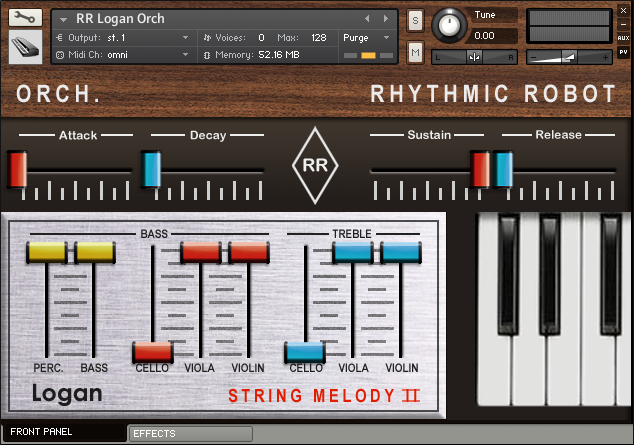Click the RHYTHMIC ROBOT title text

pos(493,94)
